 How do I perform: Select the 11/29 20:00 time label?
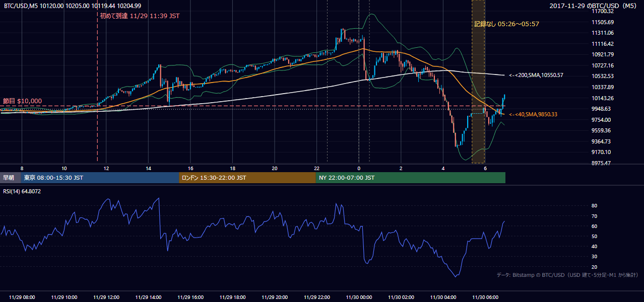tap(275, 297)
